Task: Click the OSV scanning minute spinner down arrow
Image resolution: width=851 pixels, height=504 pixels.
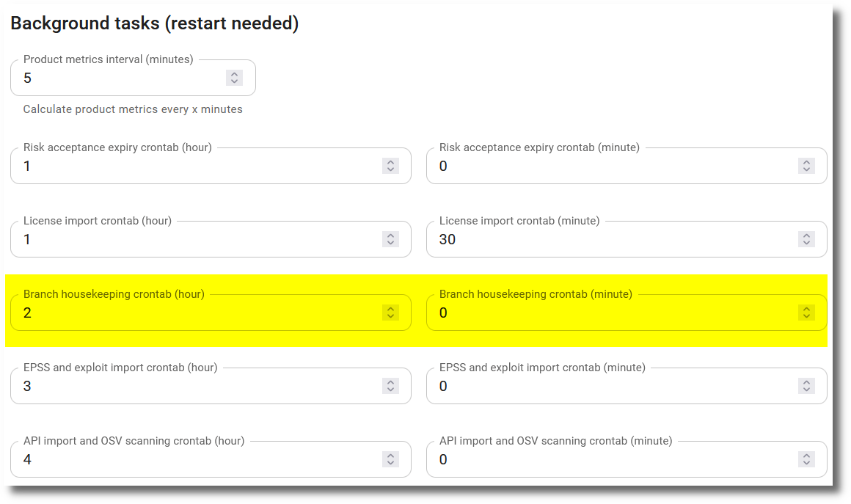Action: [806, 463]
